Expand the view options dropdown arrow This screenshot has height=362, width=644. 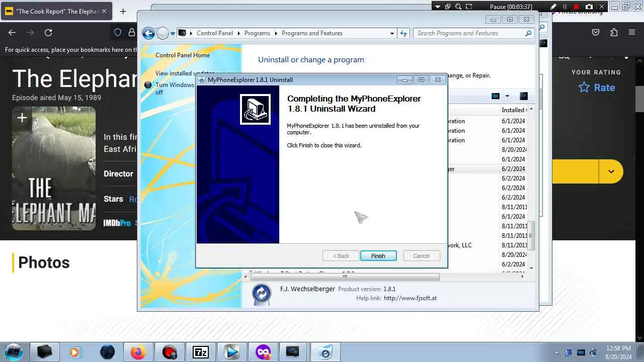pyautogui.click(x=507, y=96)
